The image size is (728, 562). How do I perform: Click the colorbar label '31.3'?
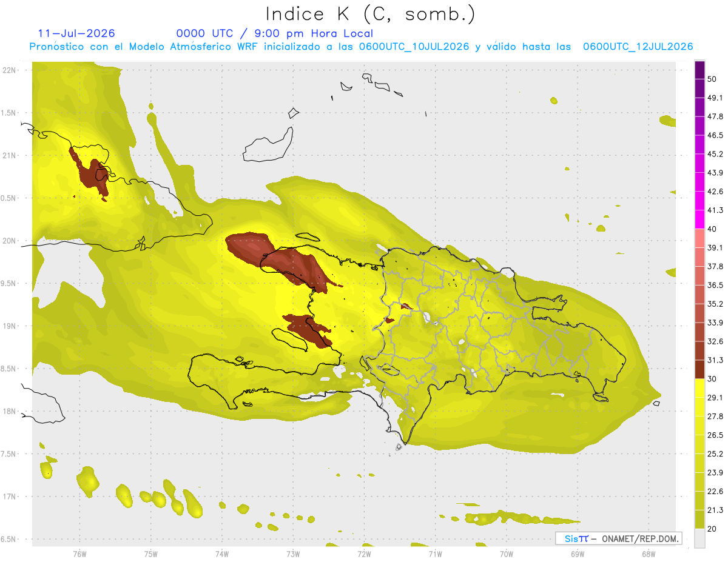click(715, 360)
